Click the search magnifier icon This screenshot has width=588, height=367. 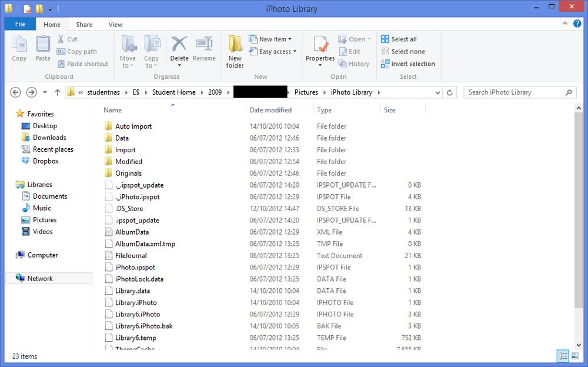pyautogui.click(x=569, y=92)
